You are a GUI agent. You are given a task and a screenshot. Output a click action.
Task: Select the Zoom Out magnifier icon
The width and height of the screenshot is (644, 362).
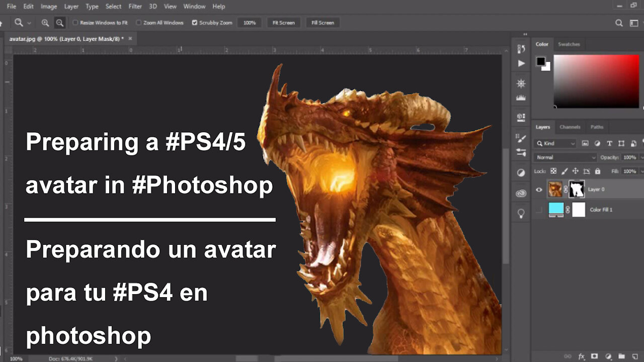(59, 23)
